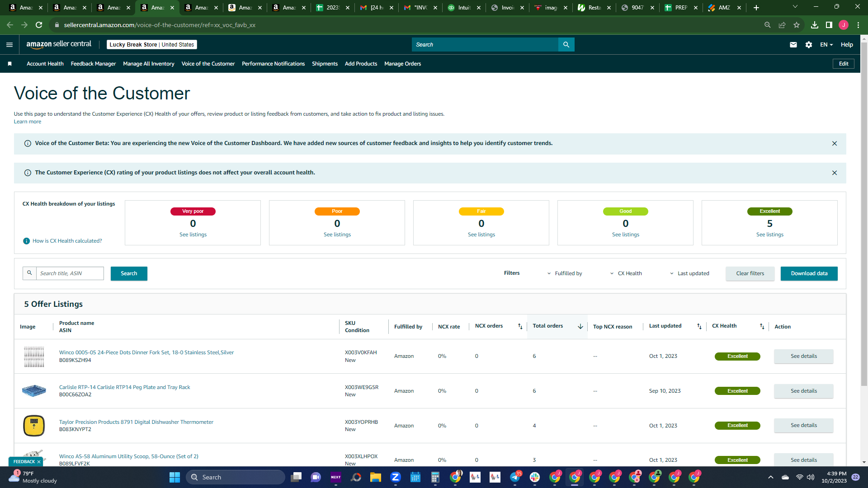Open the EN language dropdown
868x488 pixels.
coord(826,45)
